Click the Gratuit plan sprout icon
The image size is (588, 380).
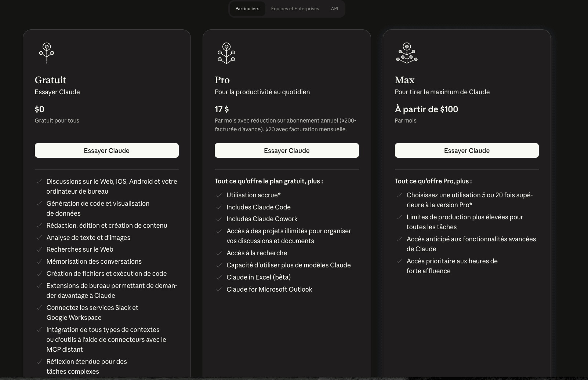point(47,53)
